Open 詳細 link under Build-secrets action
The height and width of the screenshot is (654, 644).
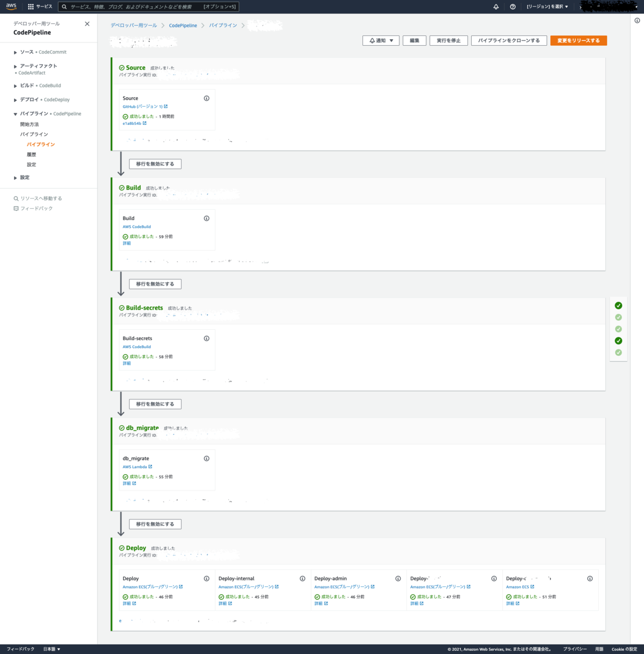[x=127, y=364]
